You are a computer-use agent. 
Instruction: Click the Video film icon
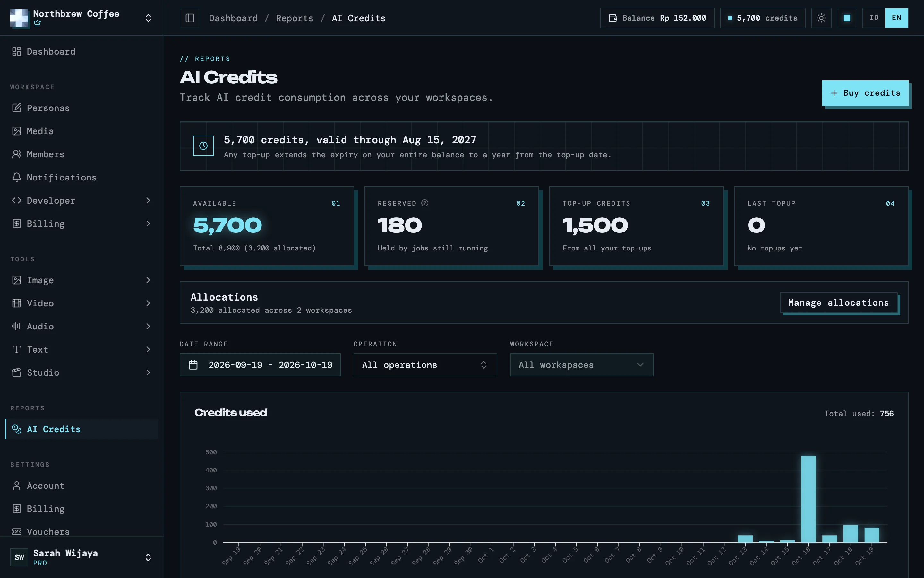[x=16, y=303]
